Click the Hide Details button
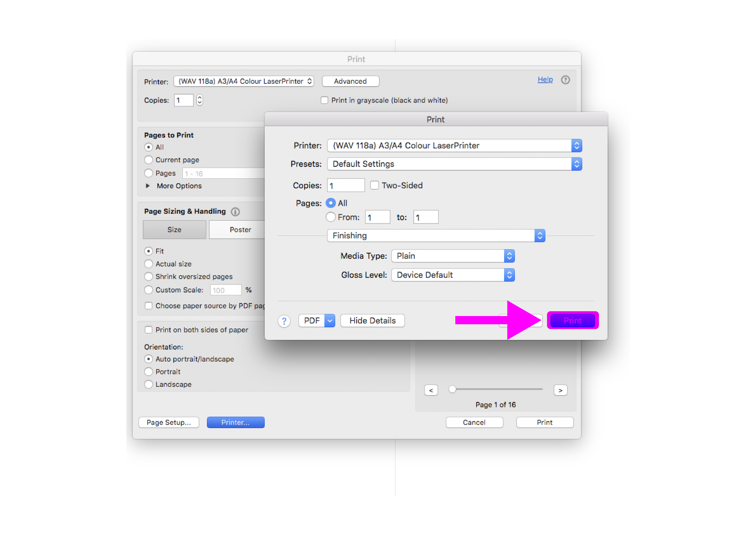The width and height of the screenshot is (756, 534). click(372, 321)
